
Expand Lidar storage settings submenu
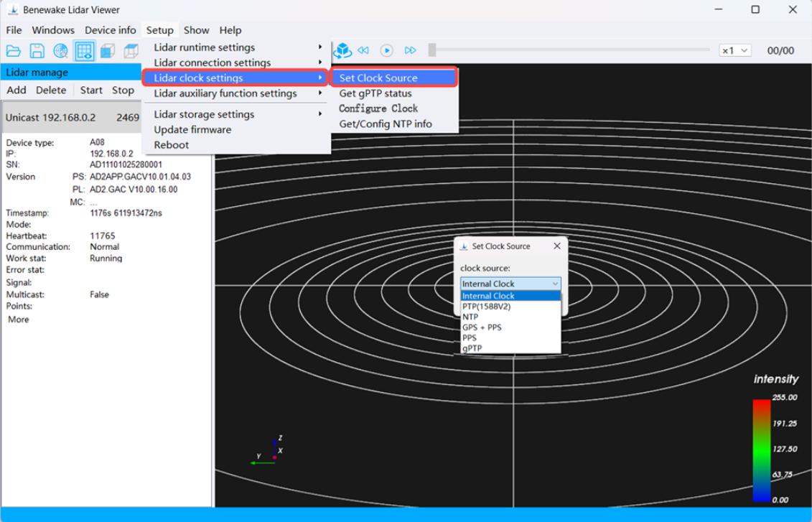pyautogui.click(x=236, y=114)
